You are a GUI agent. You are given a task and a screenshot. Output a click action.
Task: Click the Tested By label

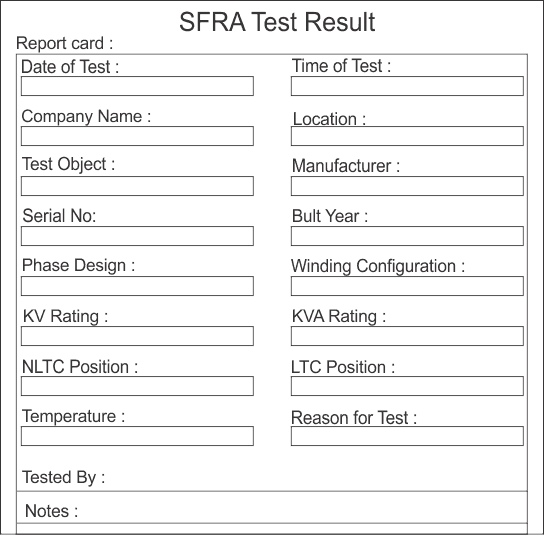tap(63, 478)
